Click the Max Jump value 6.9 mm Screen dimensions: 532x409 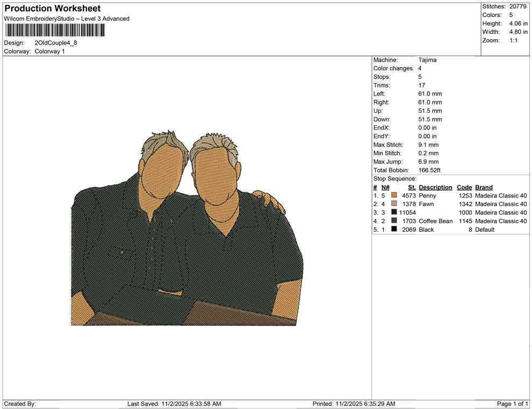coord(428,162)
